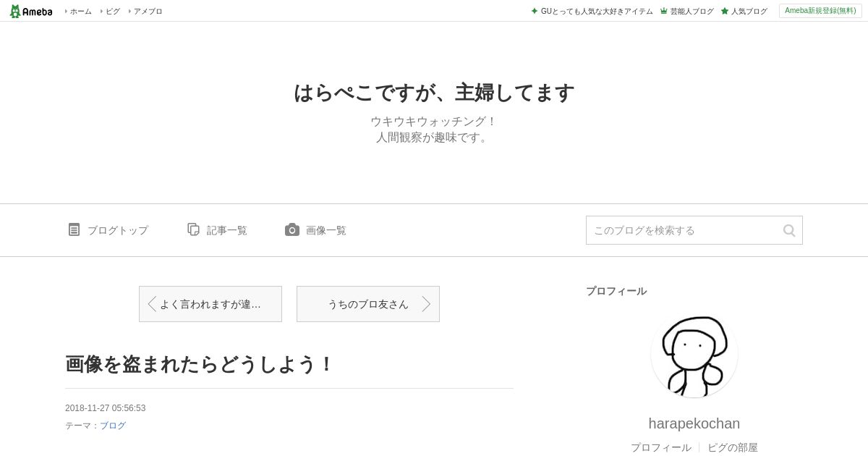This screenshot has height=456, width=868.
Task: Click the 記事一覧 pages icon
Action: [x=193, y=229]
